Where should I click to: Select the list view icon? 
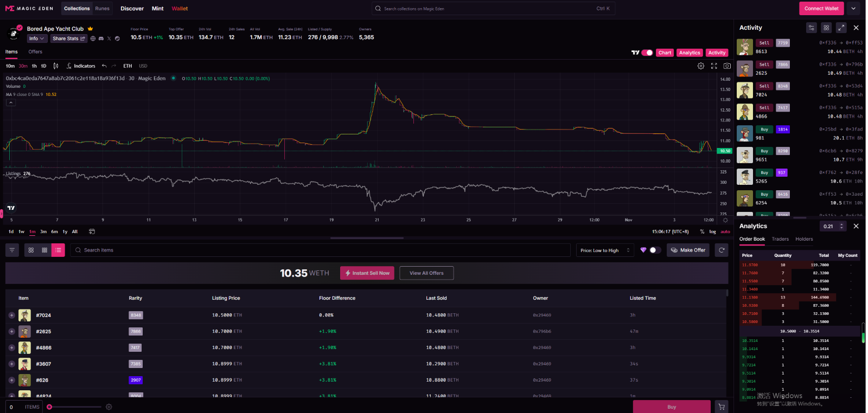pos(58,250)
